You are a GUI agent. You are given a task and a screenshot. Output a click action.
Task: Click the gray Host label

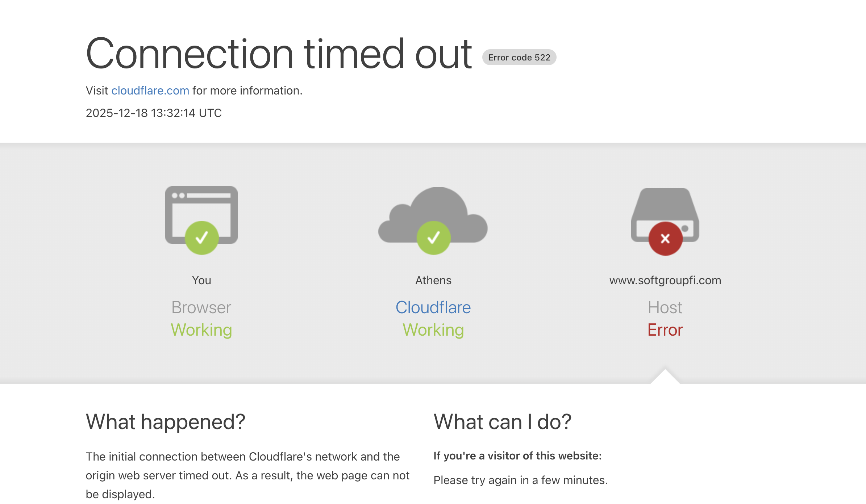(665, 307)
